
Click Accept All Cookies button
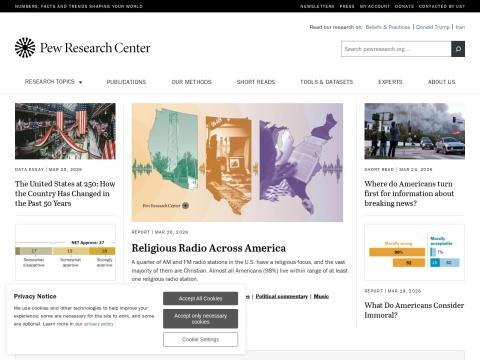(x=200, y=298)
